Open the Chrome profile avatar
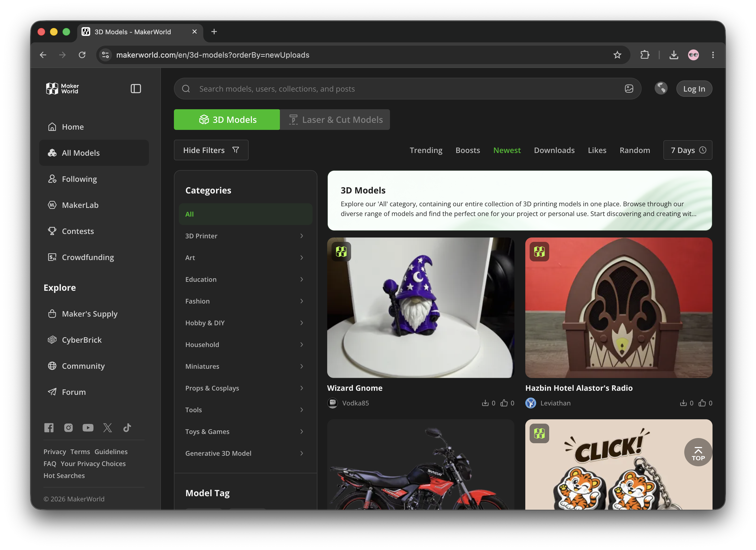The image size is (756, 550). (x=693, y=55)
